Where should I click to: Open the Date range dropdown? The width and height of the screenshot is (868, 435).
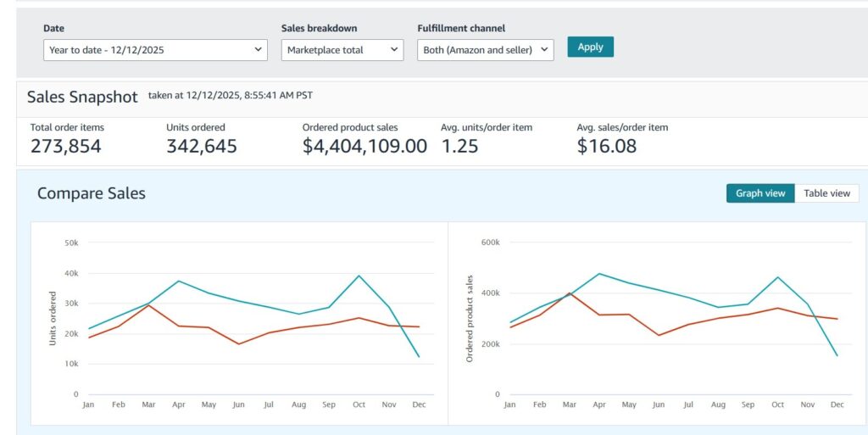click(x=155, y=50)
